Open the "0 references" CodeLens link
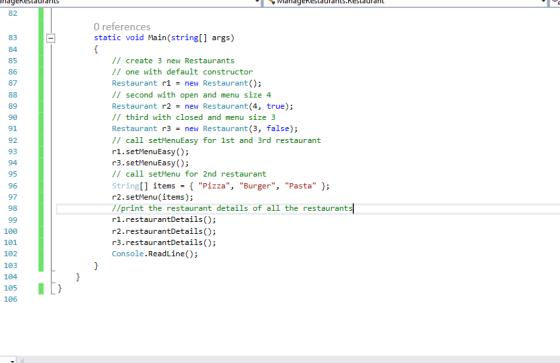 point(122,27)
